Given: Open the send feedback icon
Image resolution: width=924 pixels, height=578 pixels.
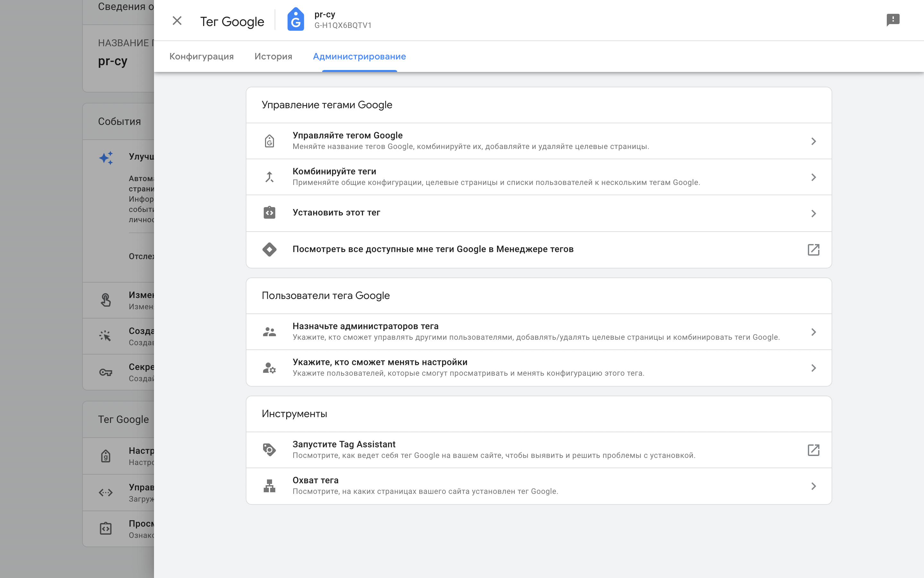Looking at the screenshot, I should point(893,20).
